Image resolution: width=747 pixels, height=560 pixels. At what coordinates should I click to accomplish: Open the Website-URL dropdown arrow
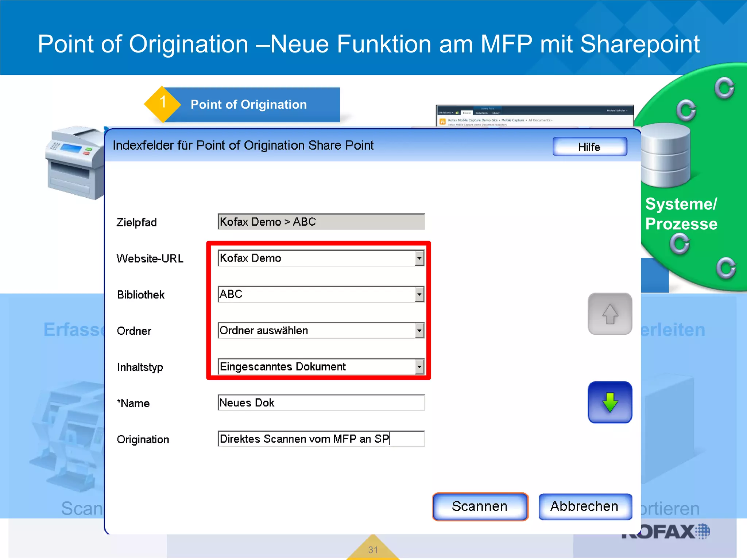(419, 258)
